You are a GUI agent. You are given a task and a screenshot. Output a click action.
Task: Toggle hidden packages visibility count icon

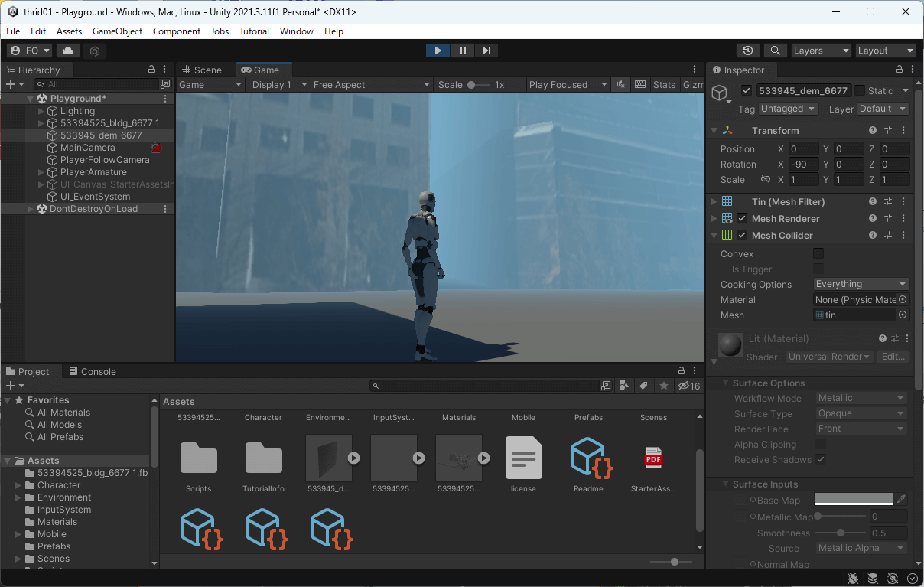[x=689, y=386]
